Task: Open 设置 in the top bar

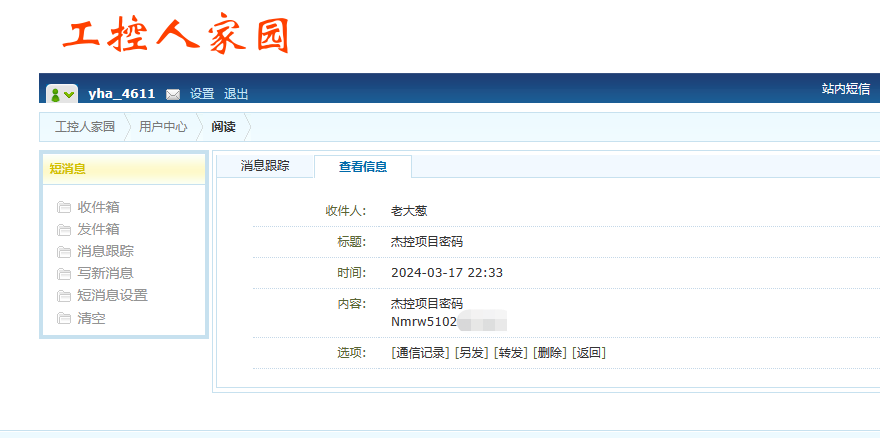Action: pos(202,94)
